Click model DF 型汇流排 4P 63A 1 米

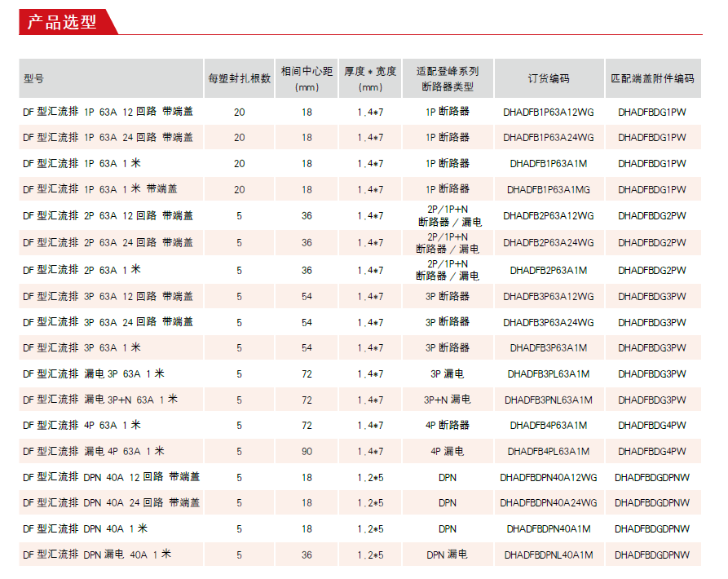pos(82,426)
